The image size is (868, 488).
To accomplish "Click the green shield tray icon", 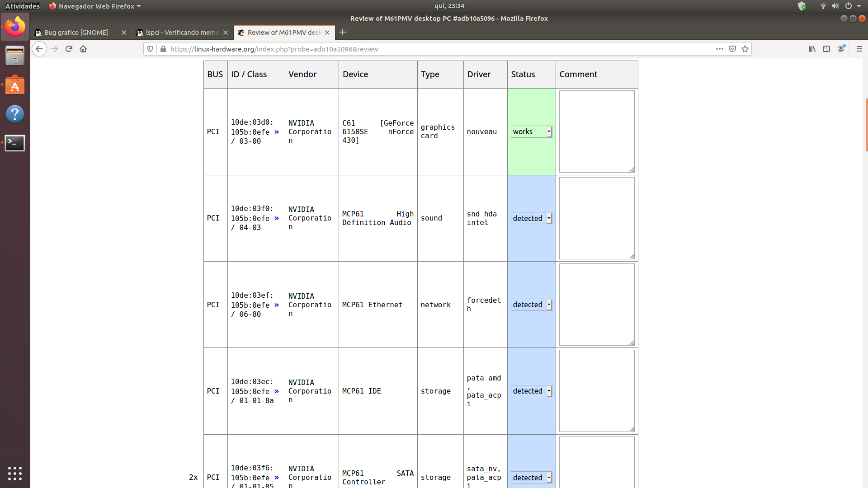I will (802, 6).
